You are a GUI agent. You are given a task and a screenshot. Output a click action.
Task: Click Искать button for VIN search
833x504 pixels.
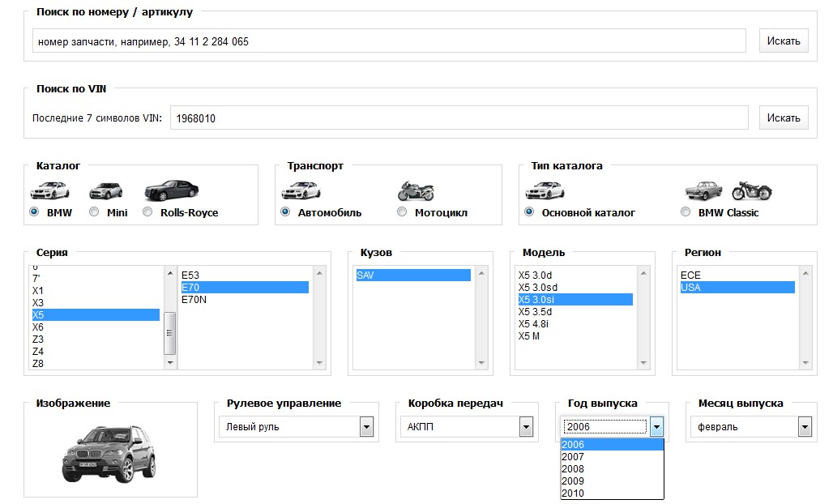(784, 118)
